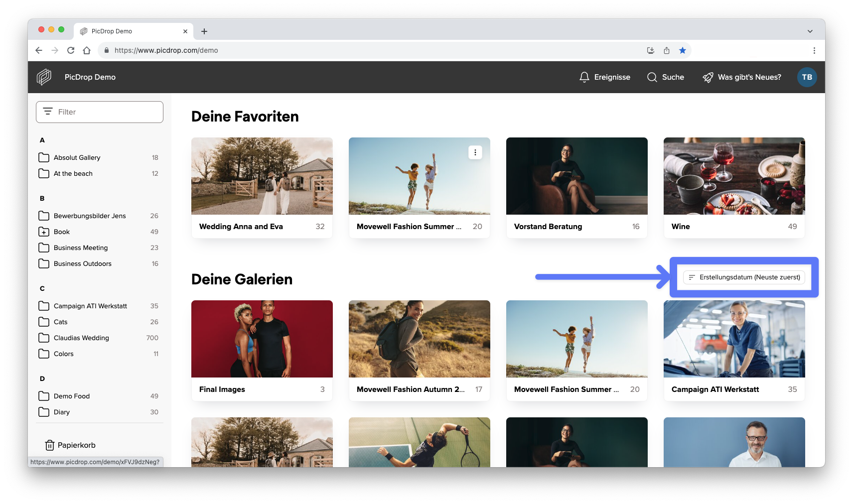Select the PicDrop Demo browser tab
Screen dimensions: 853x504
click(x=134, y=31)
